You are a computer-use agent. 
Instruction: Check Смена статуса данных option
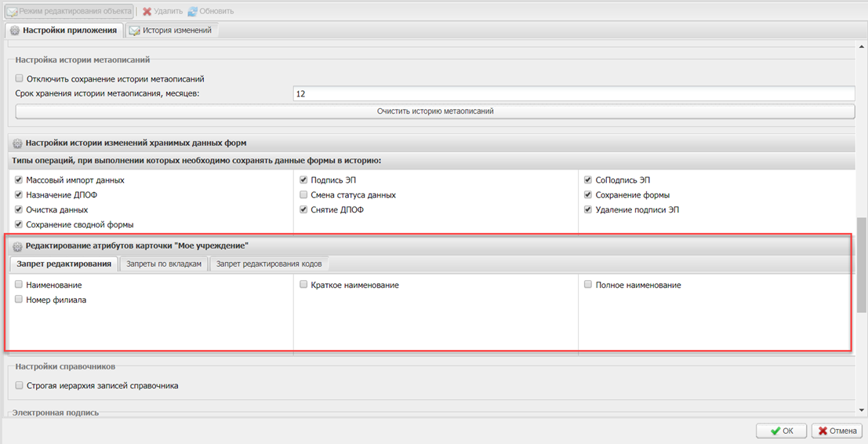304,195
